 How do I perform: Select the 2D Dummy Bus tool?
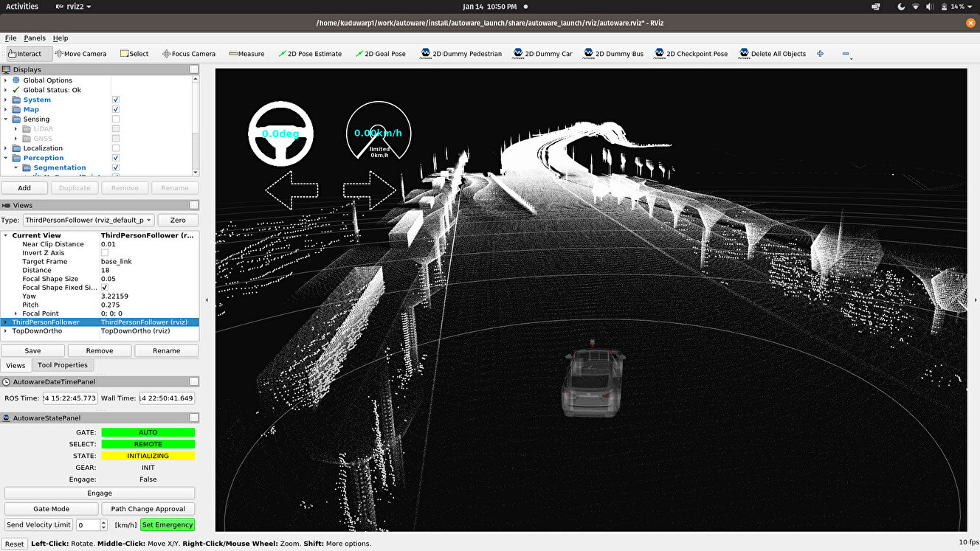point(613,54)
